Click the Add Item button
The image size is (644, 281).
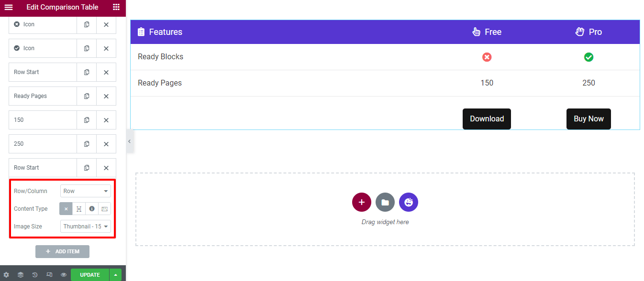pyautogui.click(x=62, y=251)
